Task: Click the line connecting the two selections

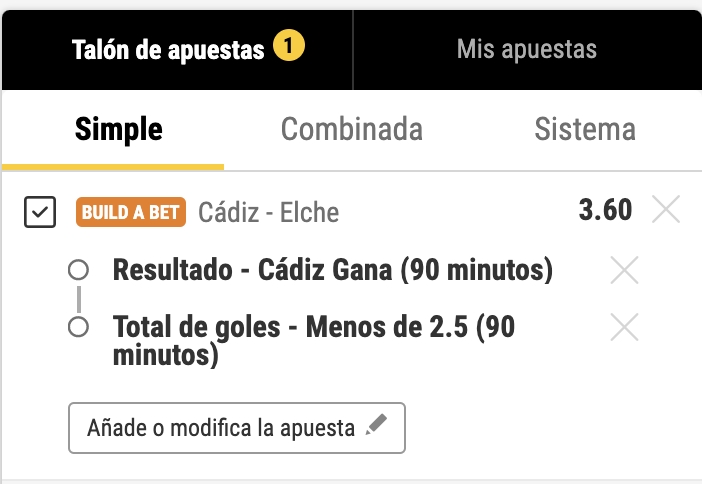Action: pos(78,298)
